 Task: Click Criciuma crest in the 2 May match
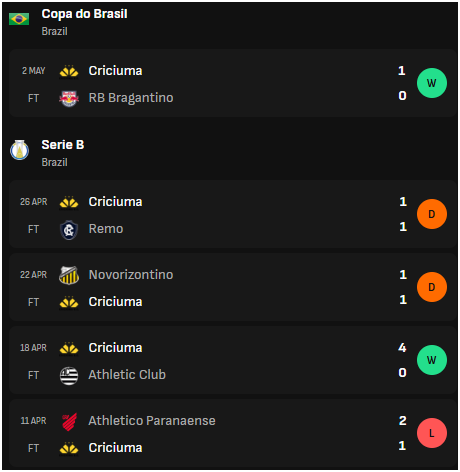click(x=69, y=72)
